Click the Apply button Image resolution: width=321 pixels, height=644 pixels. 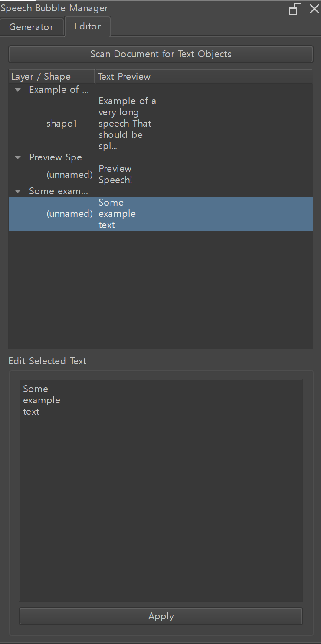tap(160, 616)
